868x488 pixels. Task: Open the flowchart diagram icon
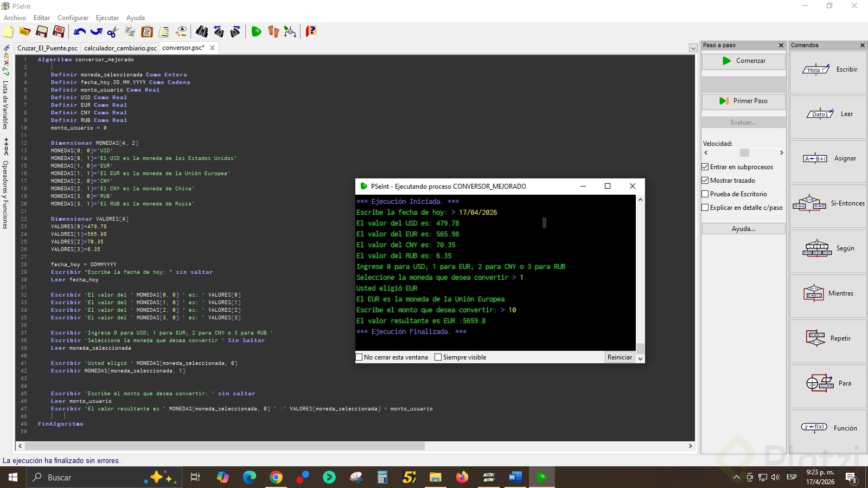coord(290,32)
